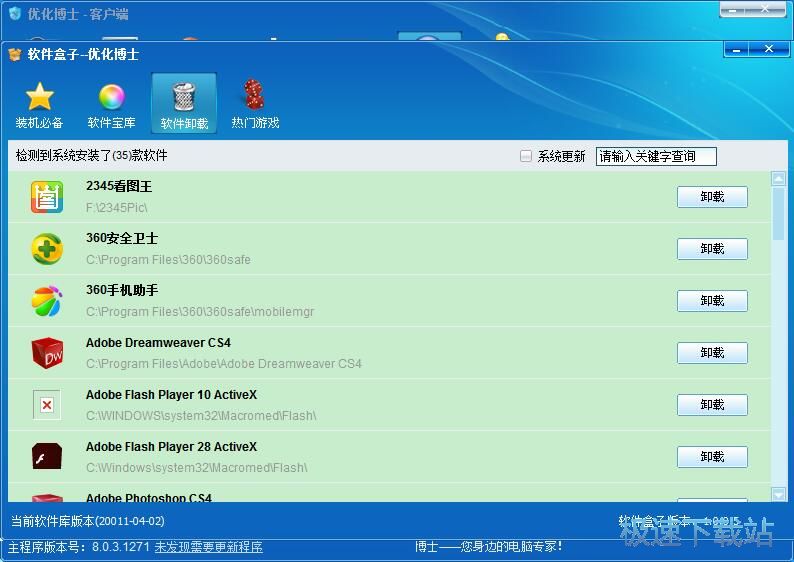Click the 优化博士 shield icon in back window

[x=15, y=14]
